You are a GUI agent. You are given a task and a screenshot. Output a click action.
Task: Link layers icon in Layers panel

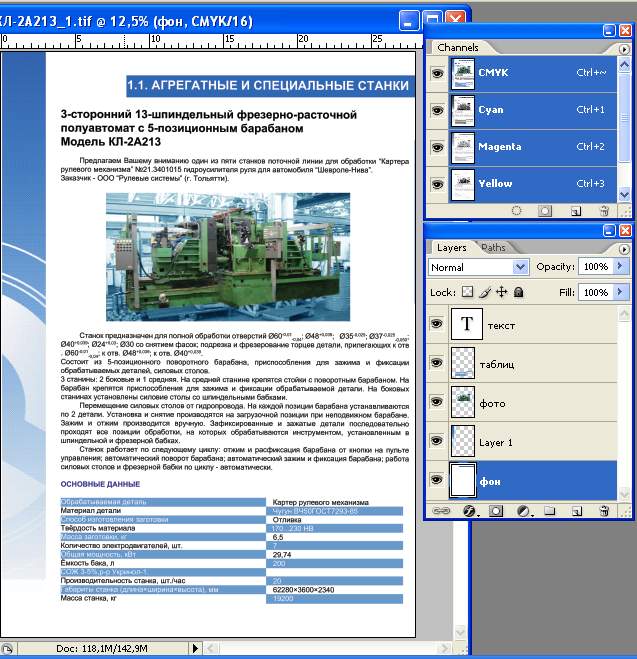click(x=441, y=511)
